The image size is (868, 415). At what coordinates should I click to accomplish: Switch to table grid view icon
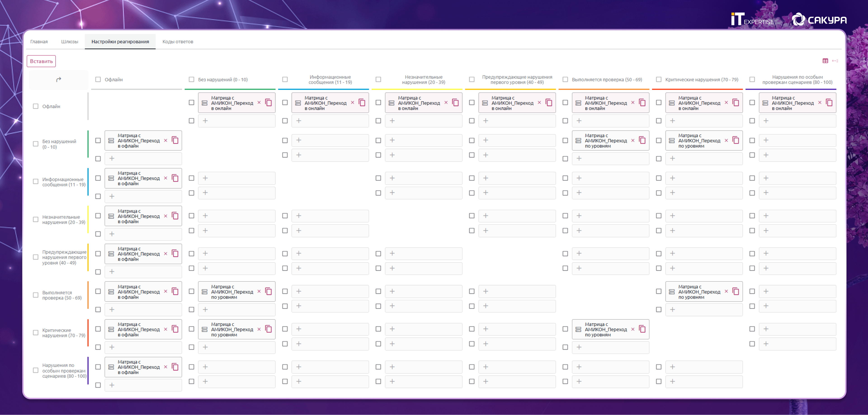825,61
